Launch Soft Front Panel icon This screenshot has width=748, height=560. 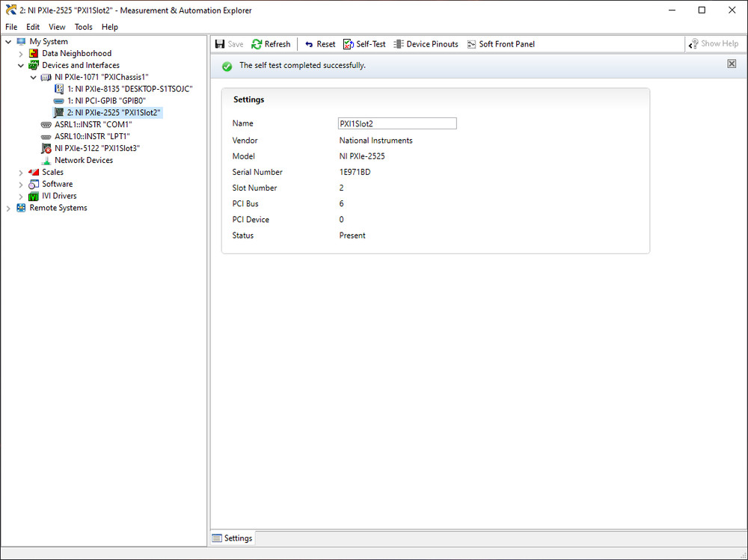coord(471,44)
